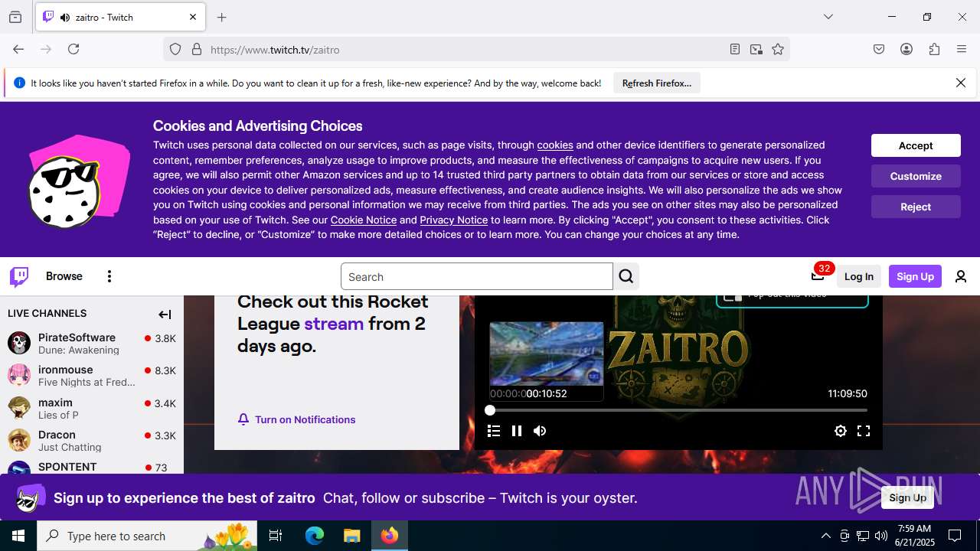This screenshot has height=551, width=980.
Task: Click the Firefox info icon in notification
Action: 19,83
